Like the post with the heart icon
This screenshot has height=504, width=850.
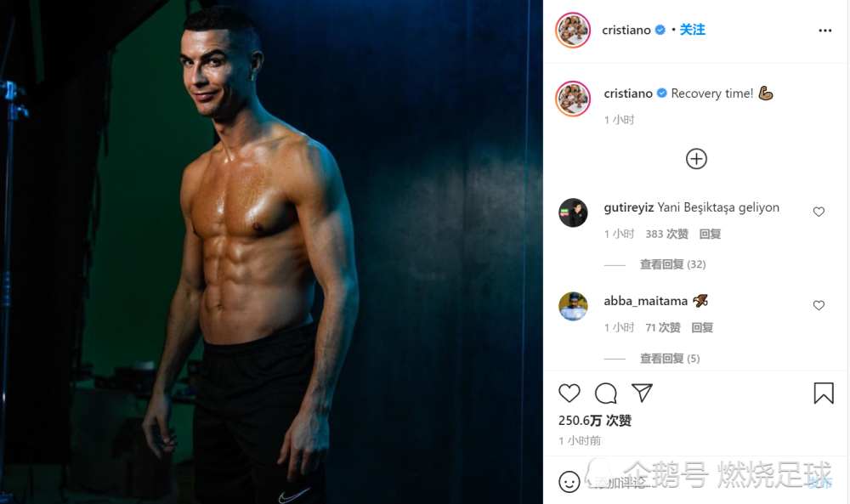tap(569, 393)
